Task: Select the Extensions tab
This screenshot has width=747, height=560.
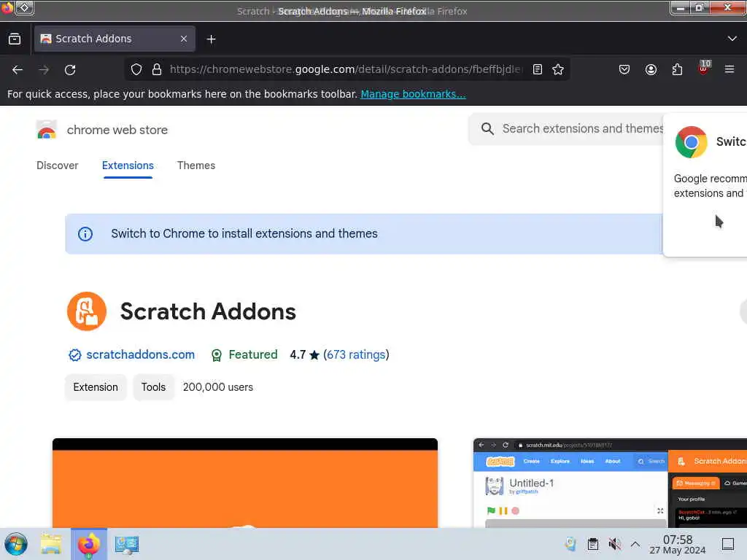Action: tap(128, 166)
